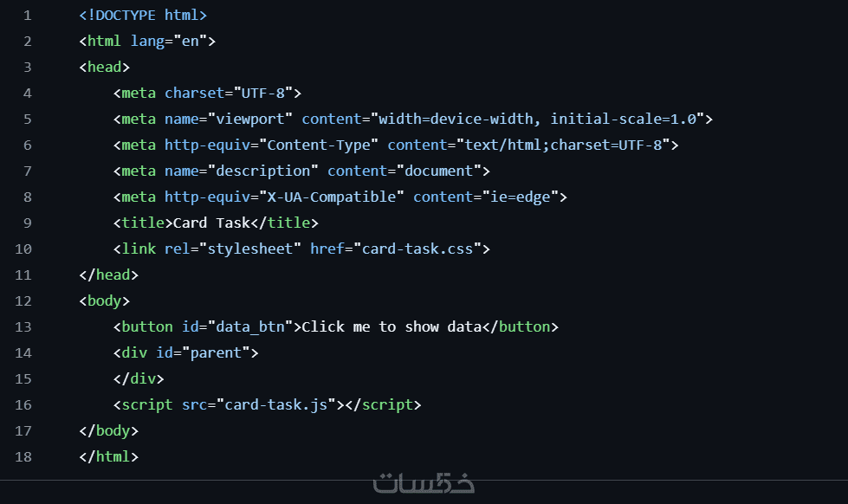Click the "data_btn" id value
848x504 pixels.
coord(254,327)
